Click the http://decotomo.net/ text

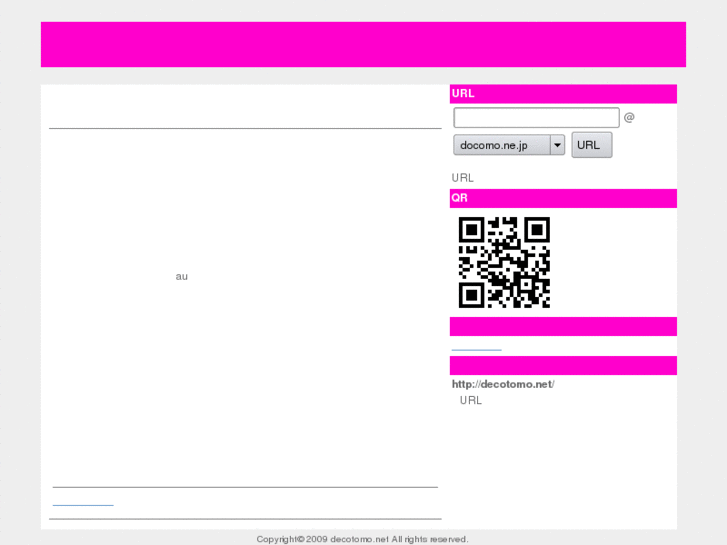503,384
